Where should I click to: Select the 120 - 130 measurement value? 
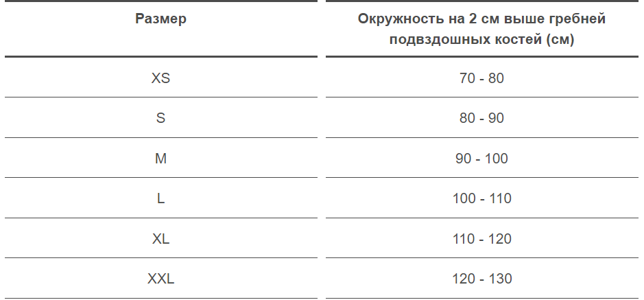point(481,279)
